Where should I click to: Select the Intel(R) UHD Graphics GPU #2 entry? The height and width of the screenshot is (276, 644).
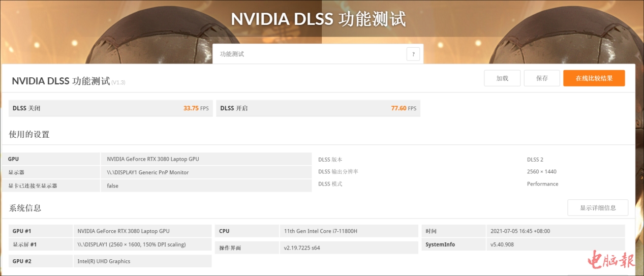(x=104, y=261)
